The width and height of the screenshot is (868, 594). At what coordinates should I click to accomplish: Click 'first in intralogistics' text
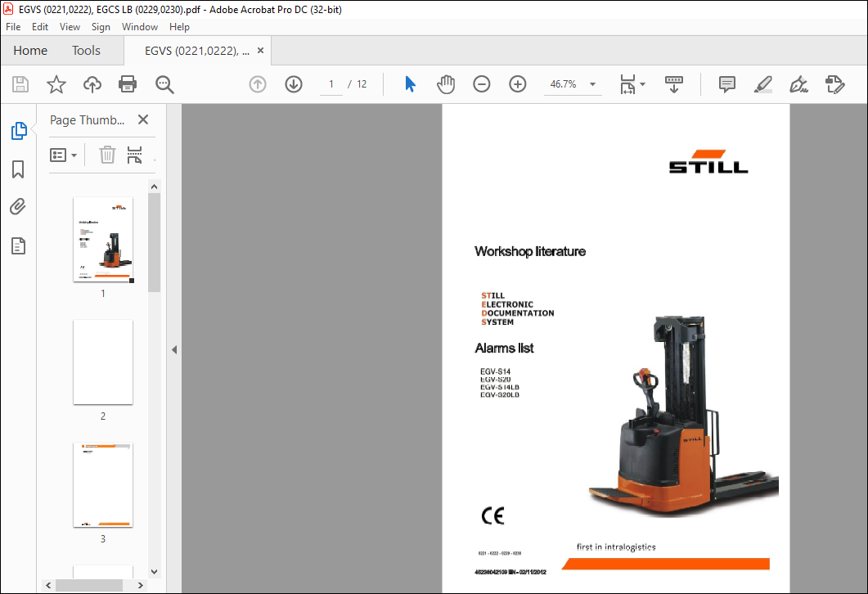coord(616,547)
